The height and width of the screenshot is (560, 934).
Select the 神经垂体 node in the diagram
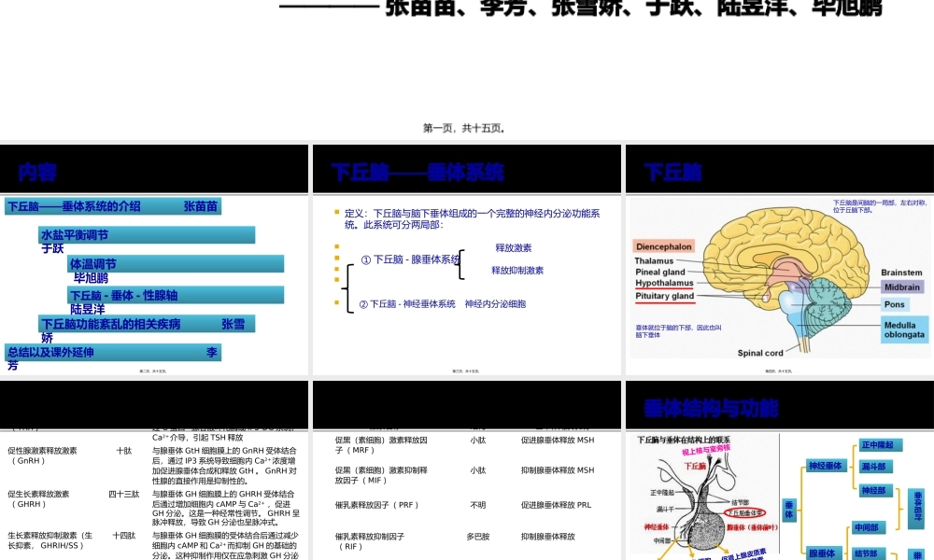coord(828,465)
